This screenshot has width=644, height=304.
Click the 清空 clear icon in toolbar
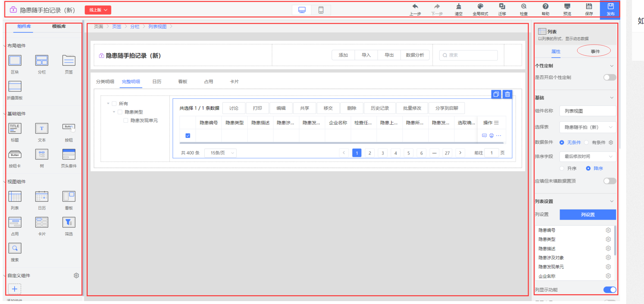[x=459, y=6]
